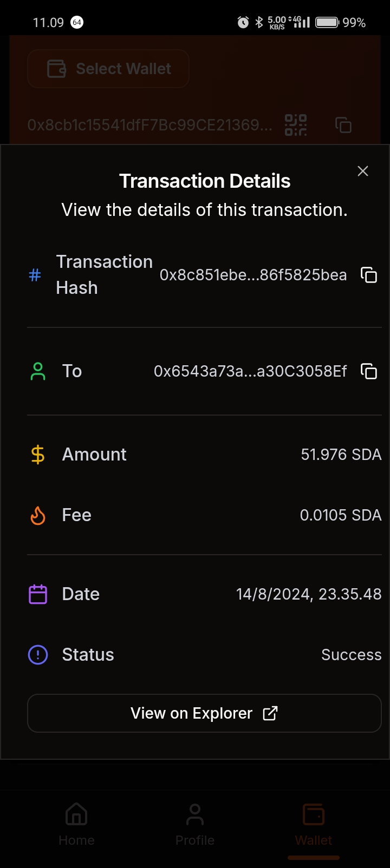Tap the blue hash symbol icon

click(x=35, y=275)
